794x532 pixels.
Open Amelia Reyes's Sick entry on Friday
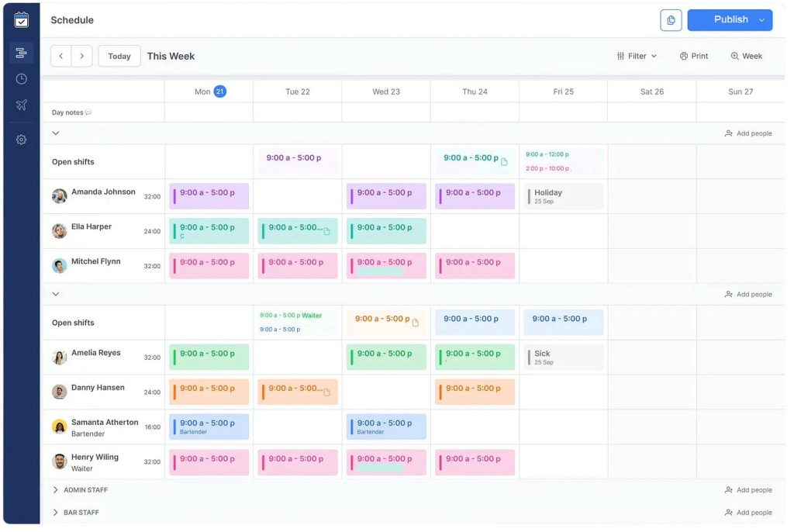pos(564,358)
